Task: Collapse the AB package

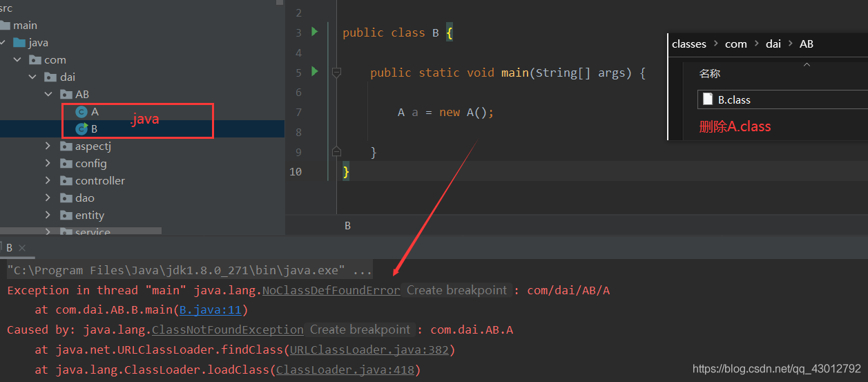Action: coord(48,94)
